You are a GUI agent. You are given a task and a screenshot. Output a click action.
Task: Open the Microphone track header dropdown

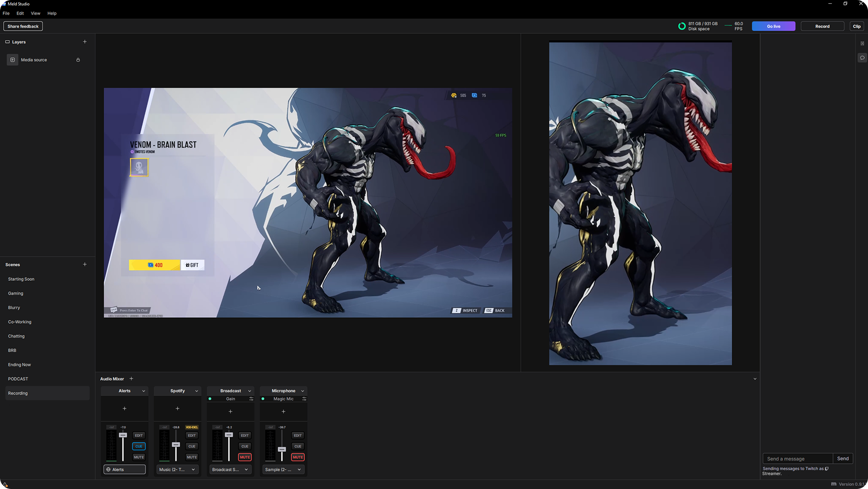tap(302, 391)
